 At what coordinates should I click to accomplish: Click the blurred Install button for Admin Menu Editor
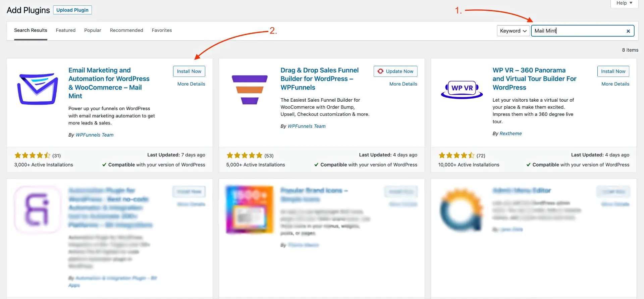point(613,192)
